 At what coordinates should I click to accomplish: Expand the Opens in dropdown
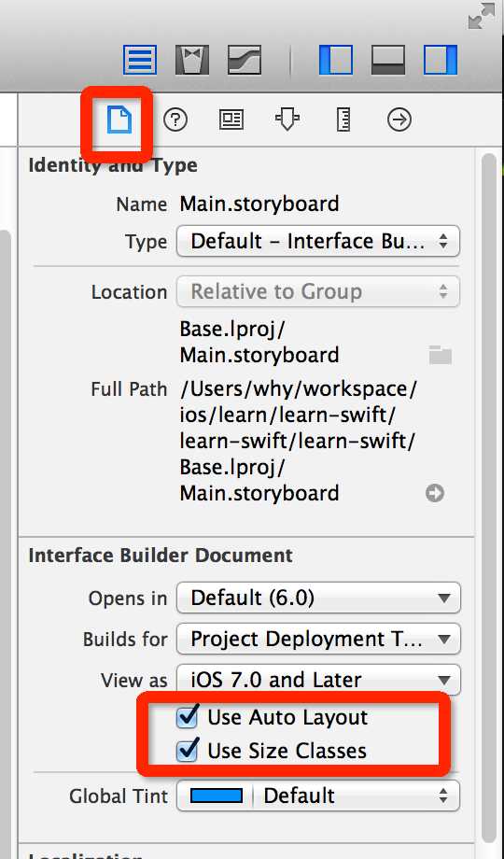pos(318,598)
